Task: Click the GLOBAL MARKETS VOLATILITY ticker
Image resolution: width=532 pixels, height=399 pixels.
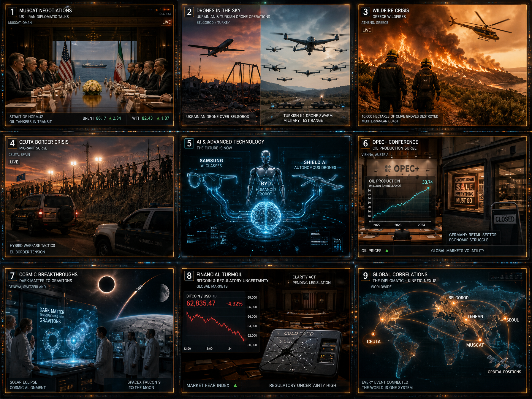Action: (x=457, y=251)
